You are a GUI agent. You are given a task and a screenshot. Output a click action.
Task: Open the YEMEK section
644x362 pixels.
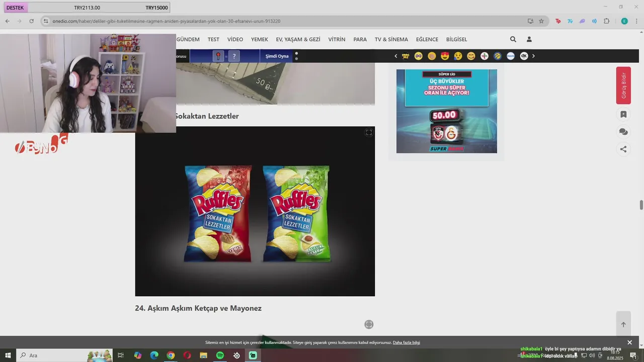pos(260,39)
